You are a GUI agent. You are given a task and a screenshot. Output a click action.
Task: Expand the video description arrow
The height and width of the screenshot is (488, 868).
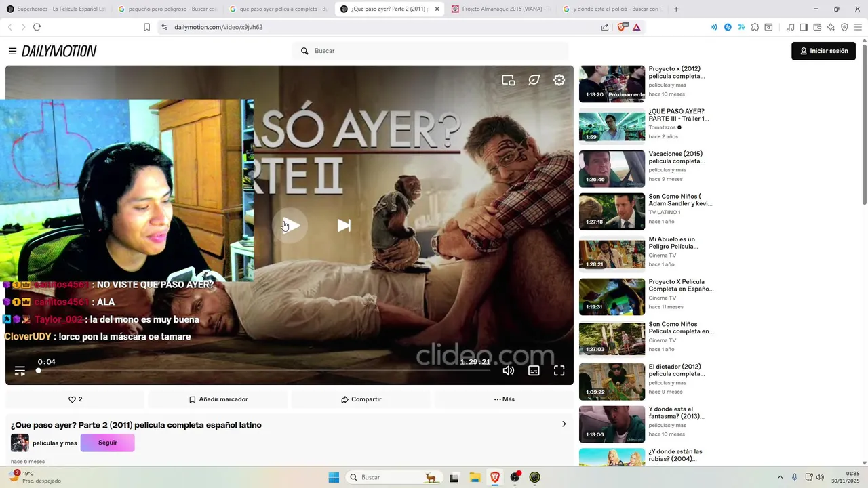564,424
